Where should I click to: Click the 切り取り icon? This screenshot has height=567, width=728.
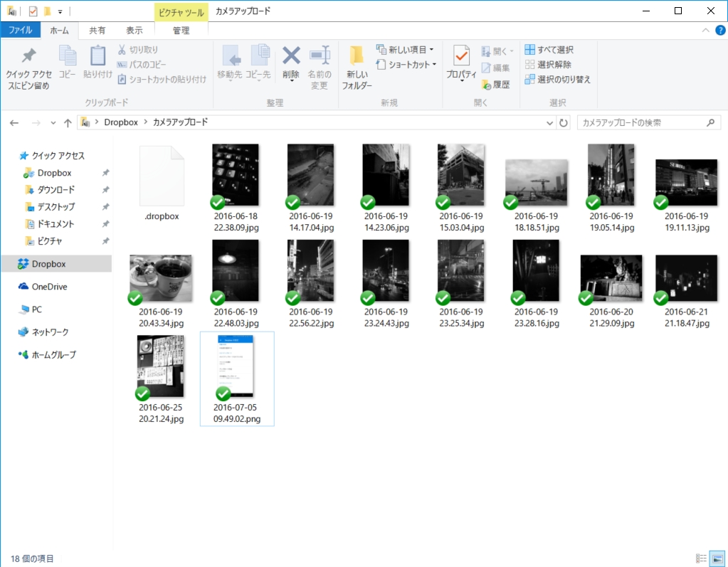point(124,48)
